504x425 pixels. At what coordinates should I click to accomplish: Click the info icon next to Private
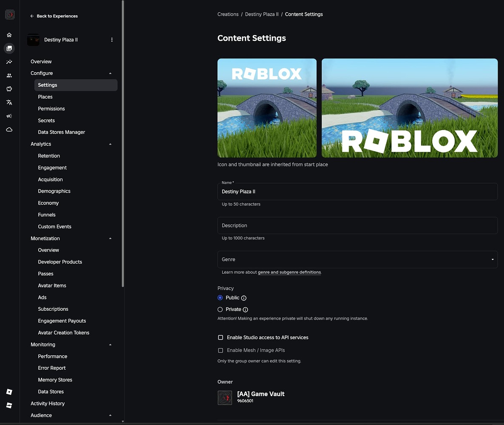245,309
